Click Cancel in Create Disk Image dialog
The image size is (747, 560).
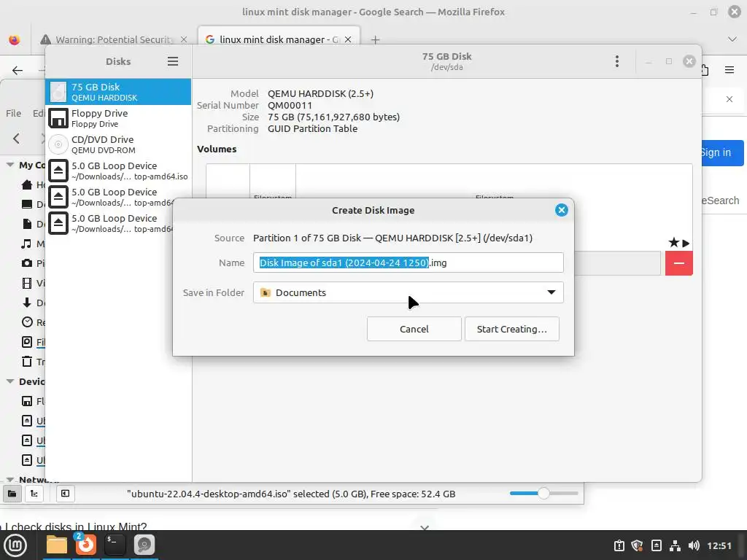[414, 329]
